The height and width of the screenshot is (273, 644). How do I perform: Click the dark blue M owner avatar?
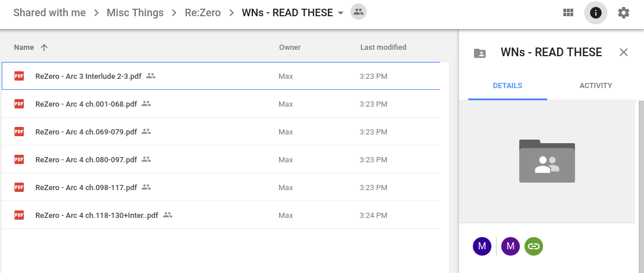[482, 246]
